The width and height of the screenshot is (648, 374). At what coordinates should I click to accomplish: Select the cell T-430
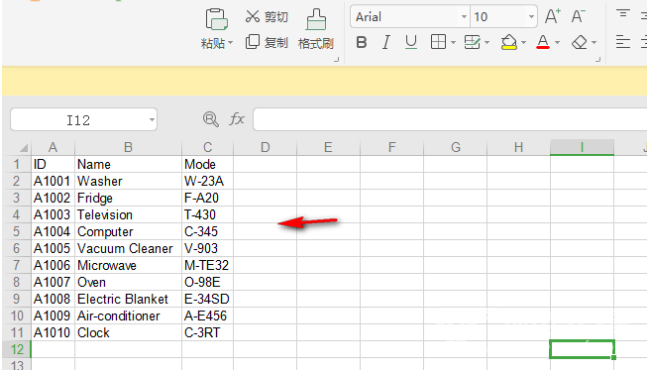click(207, 215)
